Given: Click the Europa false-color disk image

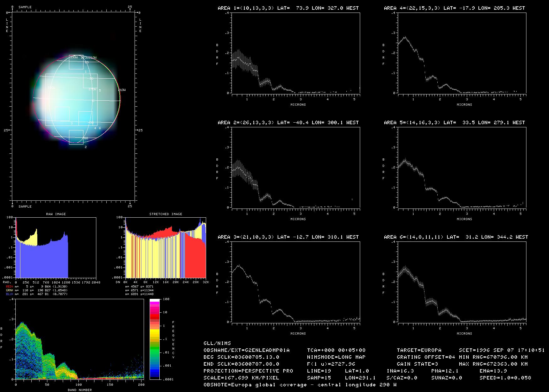Looking at the screenshot, I should 77,99.
